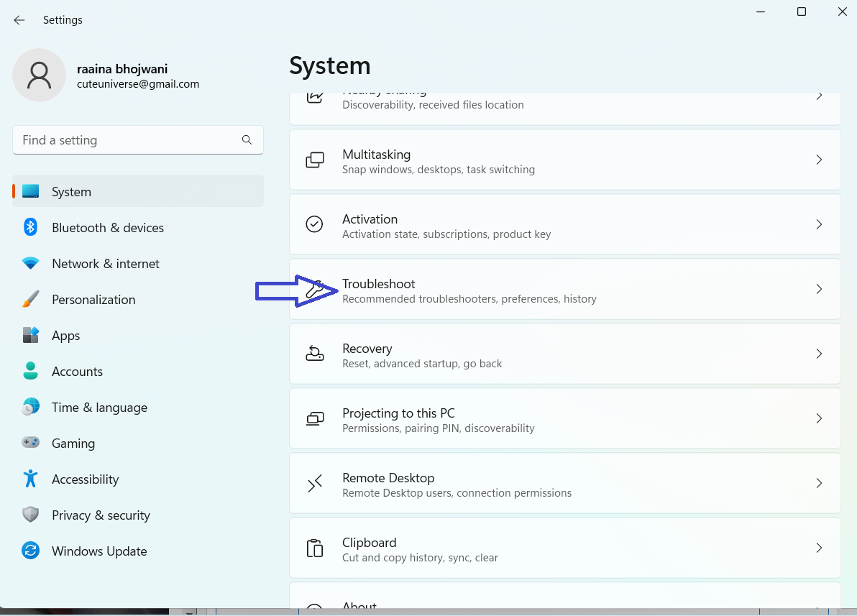
Task: Expand the Multitasking chevron arrow
Action: 818,160
